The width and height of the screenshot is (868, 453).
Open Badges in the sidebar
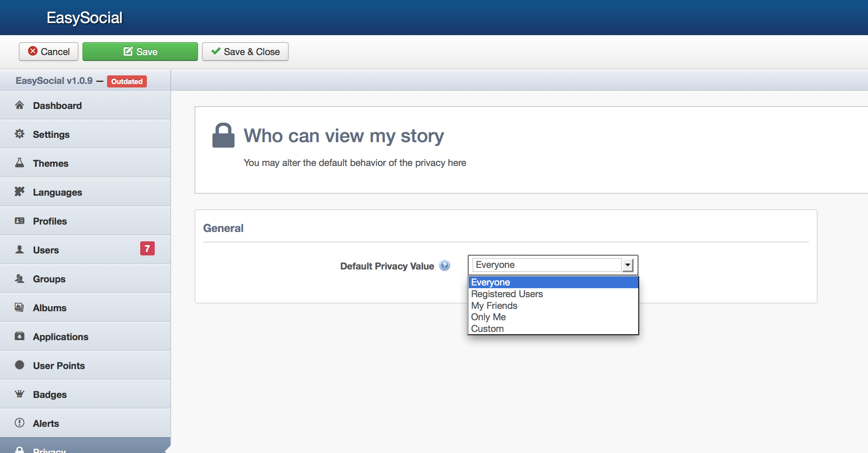85,394
